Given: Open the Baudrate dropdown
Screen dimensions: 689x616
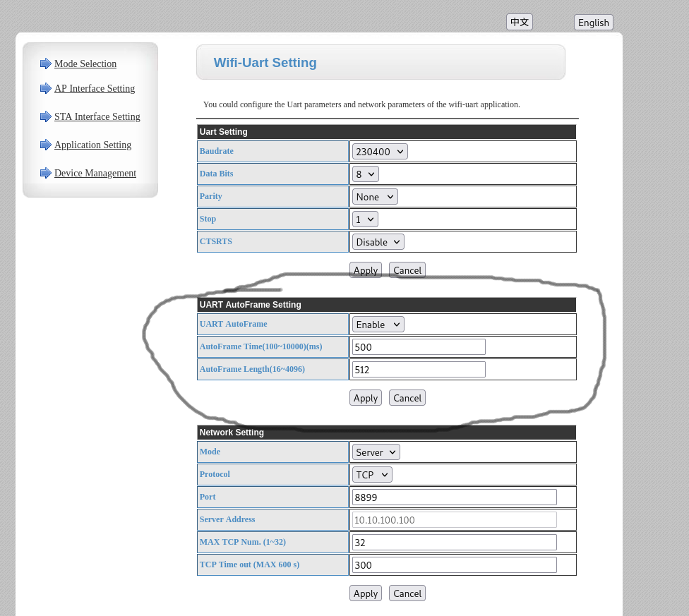Looking at the screenshot, I should click(x=380, y=152).
